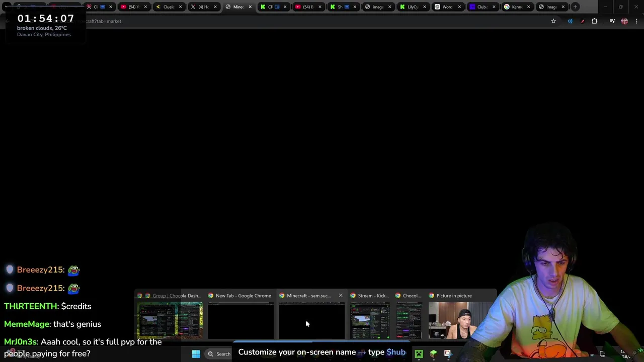The image size is (644, 362).
Task: Open the Chrome extensions puzzle icon
Action: click(595, 21)
